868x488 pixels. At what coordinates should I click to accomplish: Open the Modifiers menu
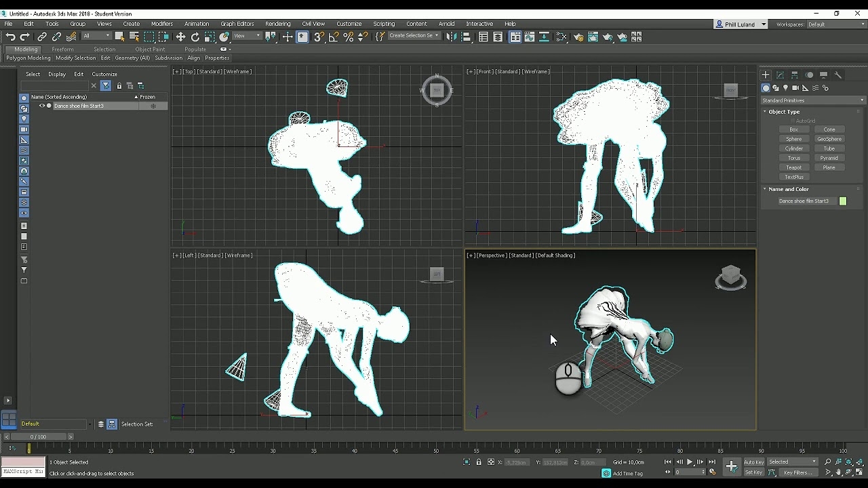point(161,24)
